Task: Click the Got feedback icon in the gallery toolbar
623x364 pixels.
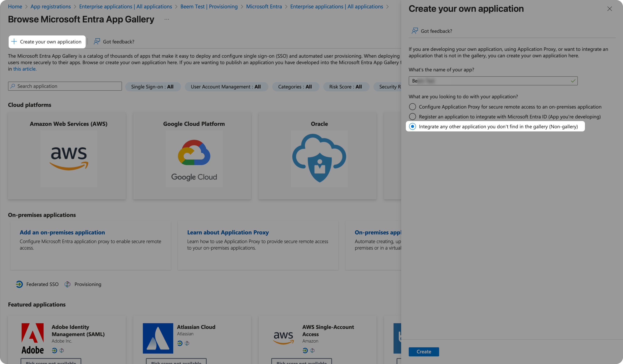Action: 97,42
